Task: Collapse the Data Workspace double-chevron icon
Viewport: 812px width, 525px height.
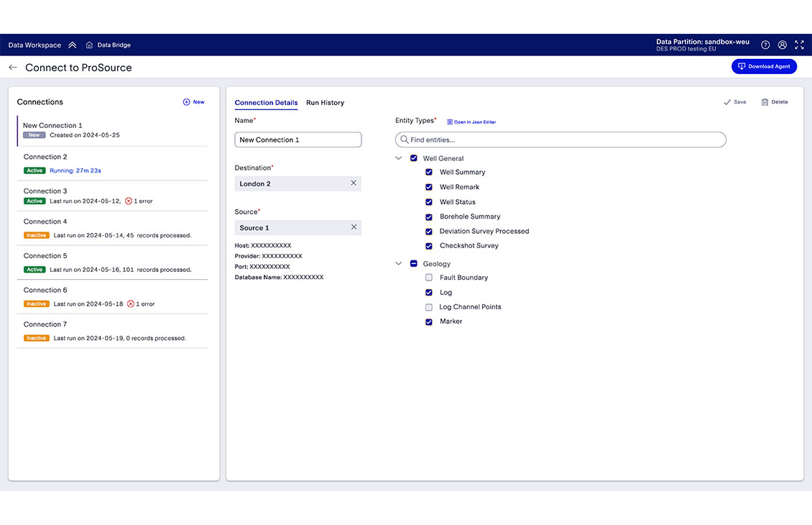Action: [x=73, y=45]
